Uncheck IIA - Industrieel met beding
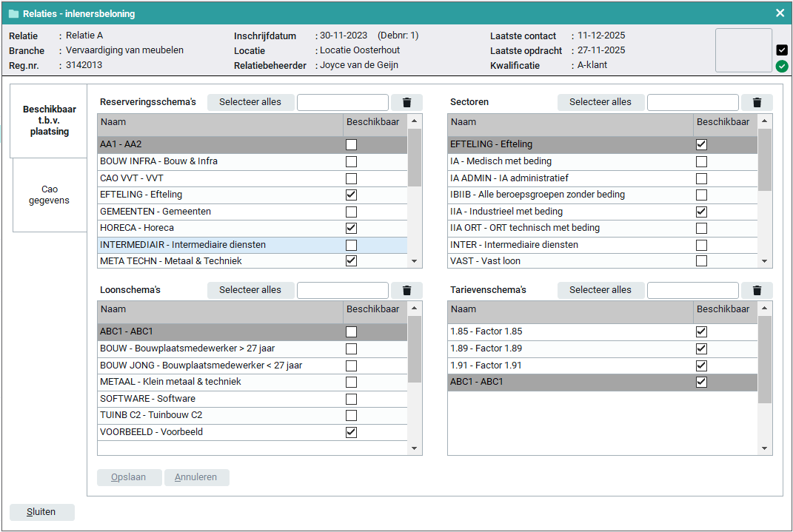Screen dimensions: 793x532 click(x=701, y=212)
